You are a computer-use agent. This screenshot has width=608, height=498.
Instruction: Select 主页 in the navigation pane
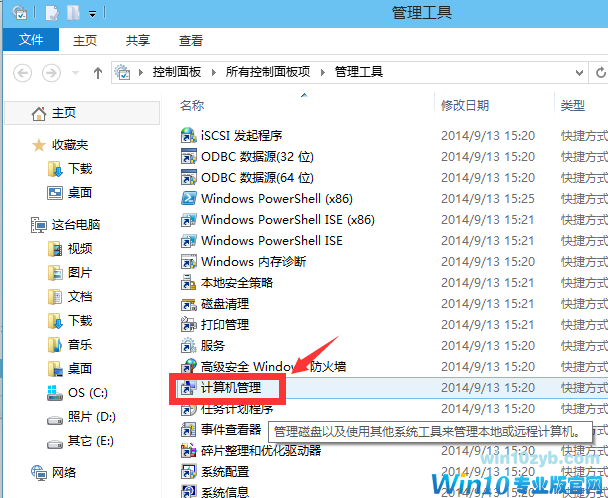82,113
